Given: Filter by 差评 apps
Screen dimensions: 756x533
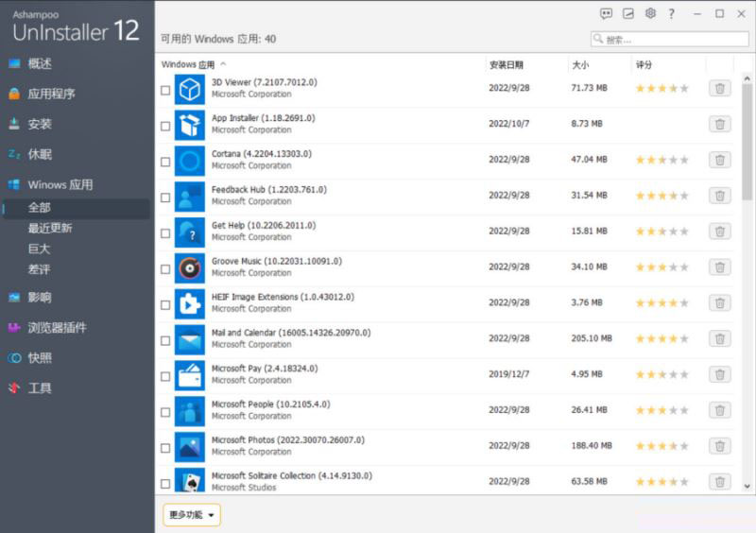Looking at the screenshot, I should [39, 269].
